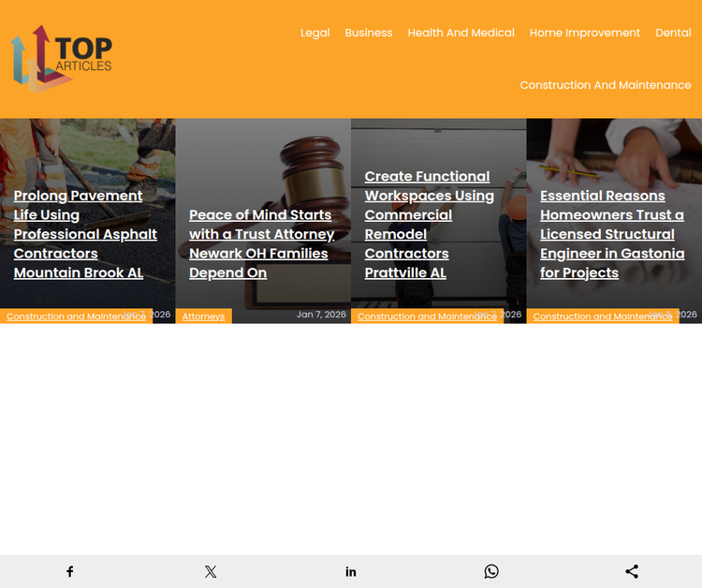The width and height of the screenshot is (702, 588).
Task: Open the Legal menu item
Action: tap(314, 33)
